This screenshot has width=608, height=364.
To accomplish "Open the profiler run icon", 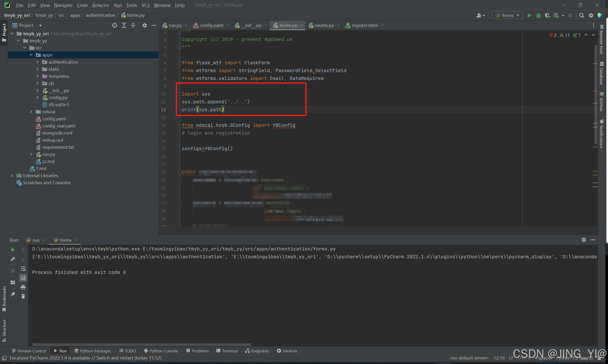I will (x=556, y=15).
